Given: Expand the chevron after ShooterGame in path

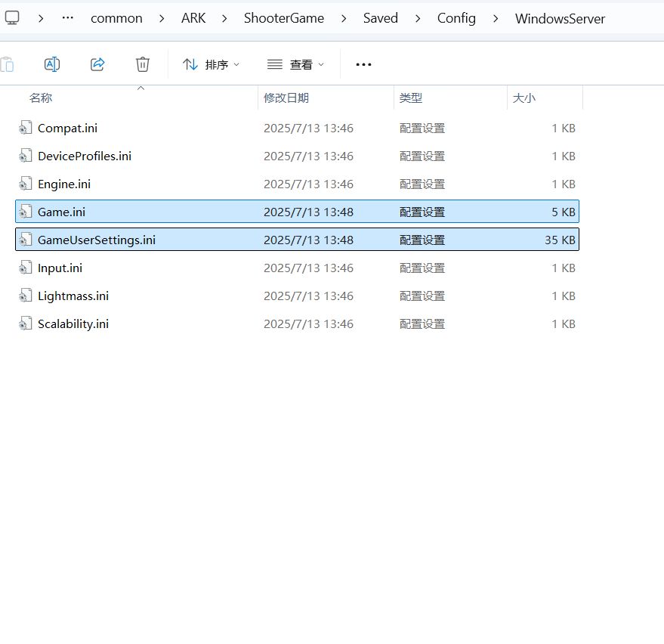Looking at the screenshot, I should (344, 19).
